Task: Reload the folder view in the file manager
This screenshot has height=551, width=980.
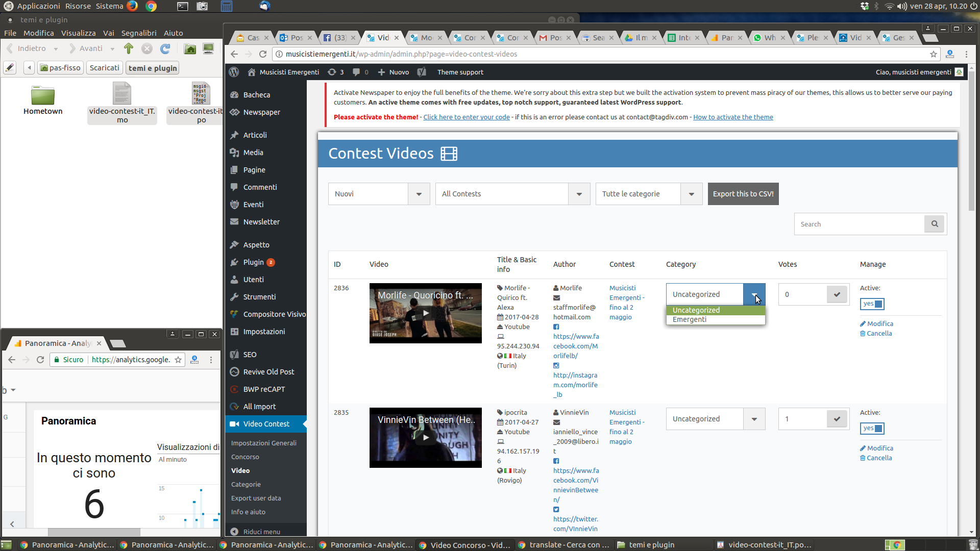Action: (x=165, y=48)
